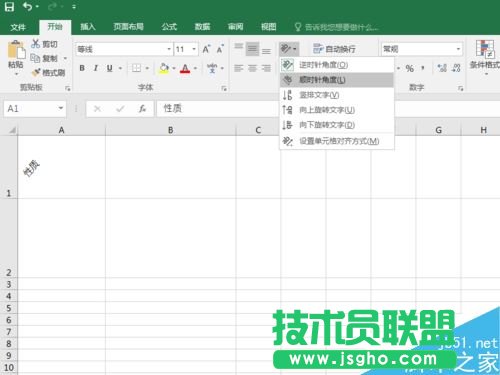Open the clipboard pane dialog launcher
Image resolution: width=500 pixels, height=375 pixels.
coord(68,88)
